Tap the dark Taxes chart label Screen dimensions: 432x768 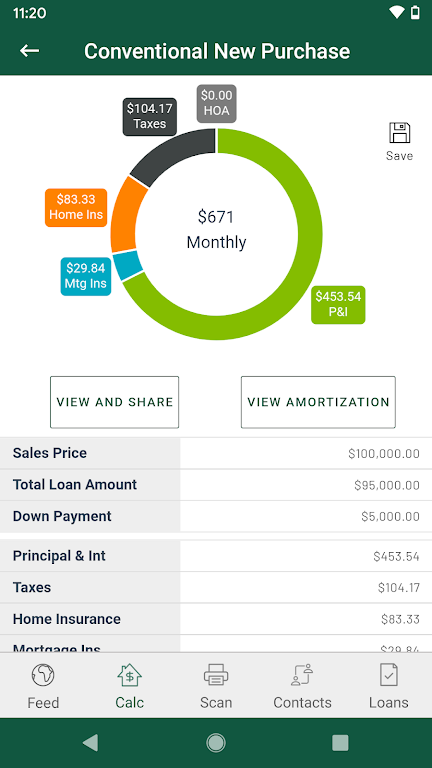pos(150,117)
